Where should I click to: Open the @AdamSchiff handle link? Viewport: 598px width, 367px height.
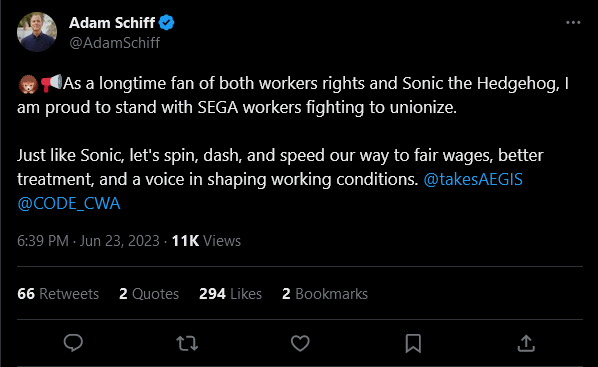click(x=114, y=43)
